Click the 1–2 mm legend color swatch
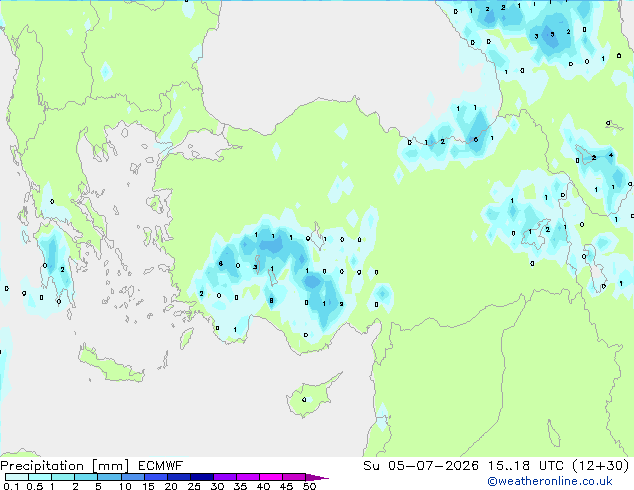634x490 pixels. click(63, 477)
